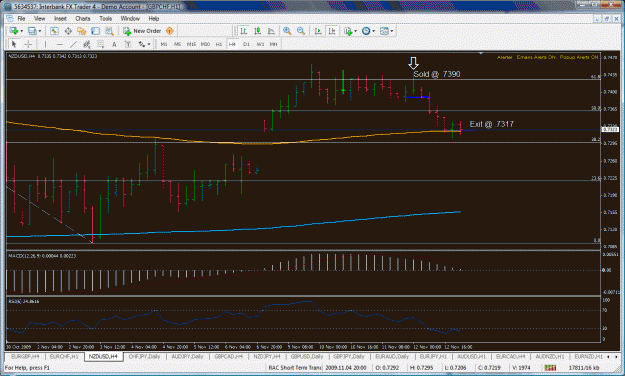Expand the Arrows objects dropdown
Screen dimensions: 625x376
click(149, 45)
